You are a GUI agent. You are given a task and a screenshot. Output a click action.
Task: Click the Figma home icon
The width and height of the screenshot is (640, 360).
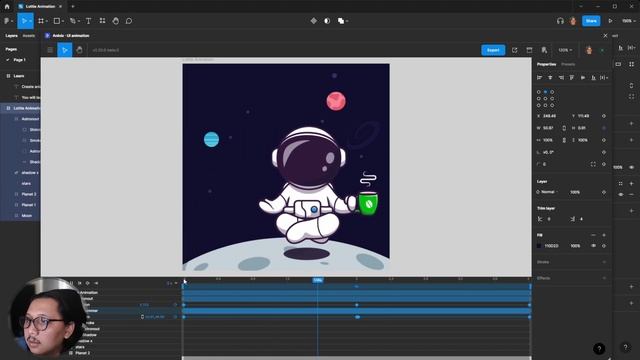7,7
